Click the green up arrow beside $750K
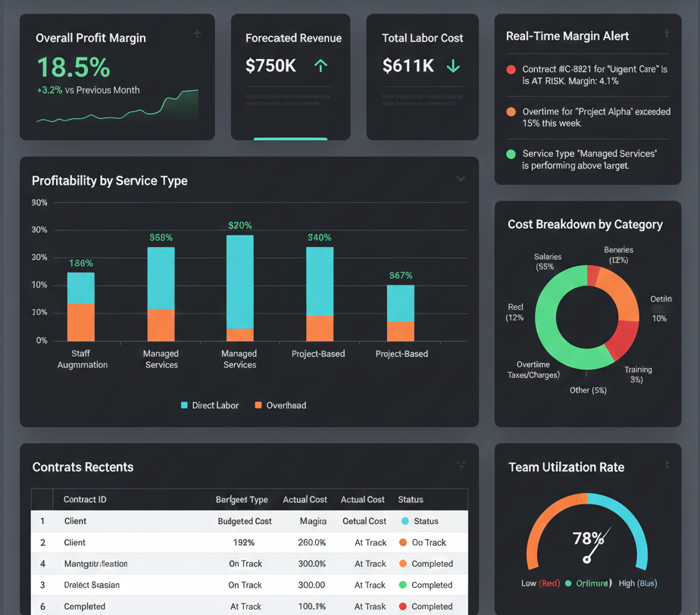 pos(320,67)
